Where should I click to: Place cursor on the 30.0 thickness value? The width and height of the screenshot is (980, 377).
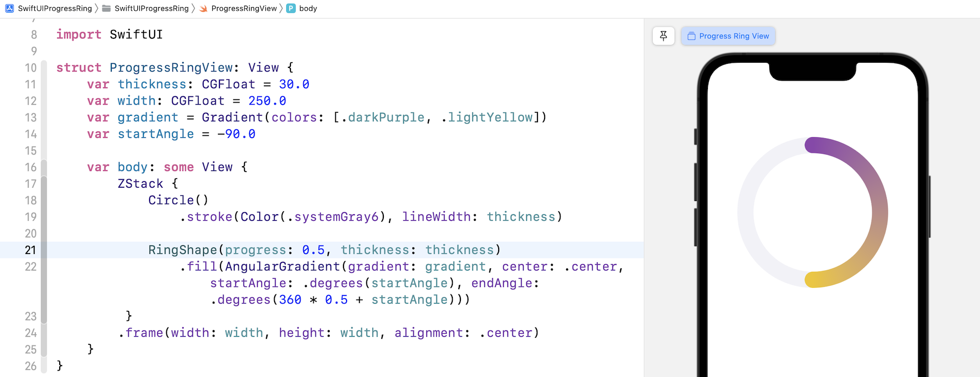294,84
